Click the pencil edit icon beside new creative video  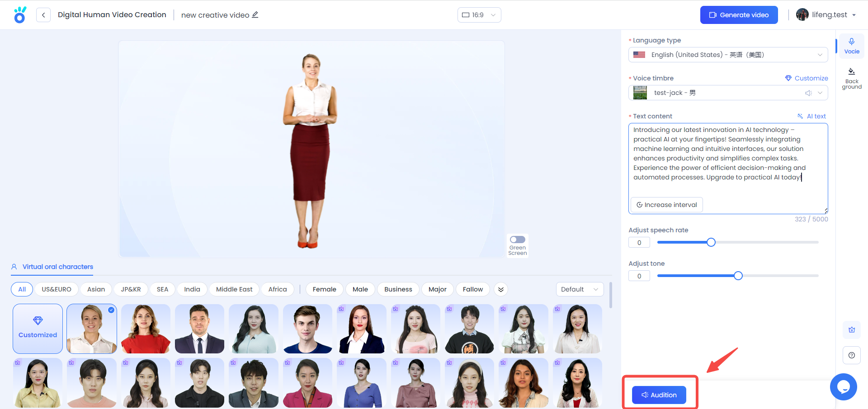coord(255,14)
